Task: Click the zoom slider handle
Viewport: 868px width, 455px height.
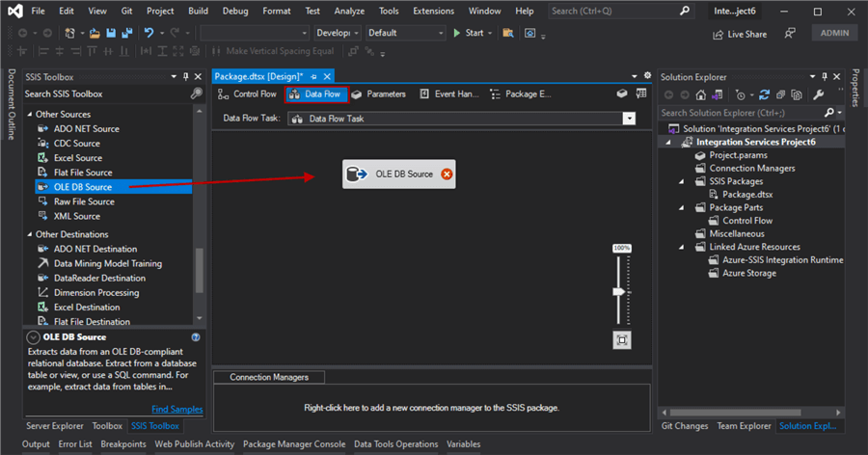Action: [620, 291]
